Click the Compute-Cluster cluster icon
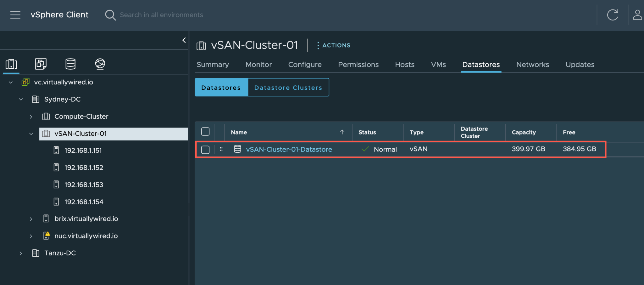Viewport: 644px width, 285px height. pyautogui.click(x=46, y=116)
